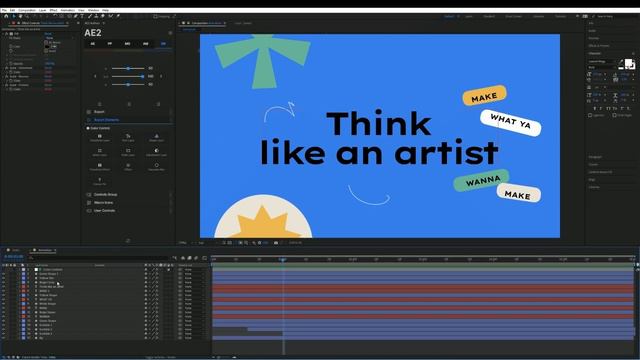The image size is (640, 360).
Task: Click the User Controls row icon
Action: pos(89,211)
